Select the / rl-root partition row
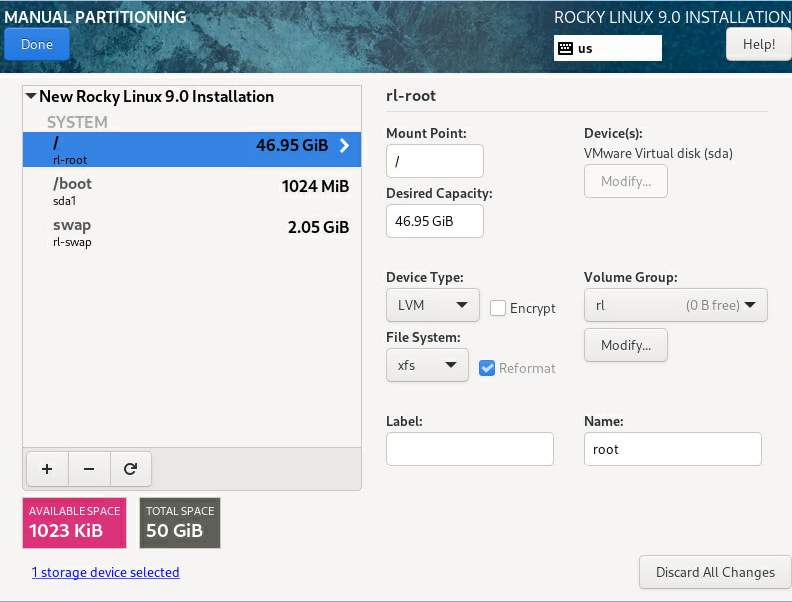The height and width of the screenshot is (602, 792). click(192, 149)
